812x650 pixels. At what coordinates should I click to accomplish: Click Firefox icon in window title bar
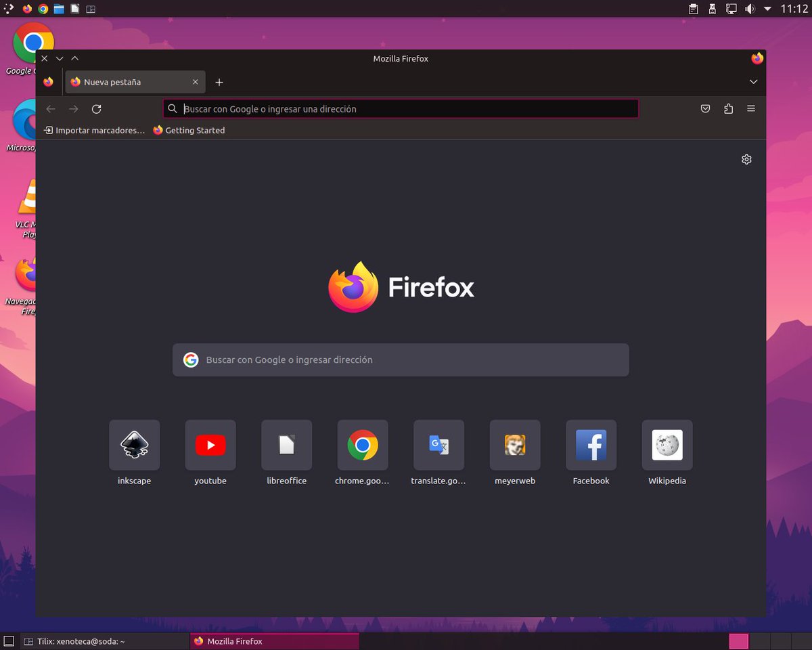click(x=757, y=58)
